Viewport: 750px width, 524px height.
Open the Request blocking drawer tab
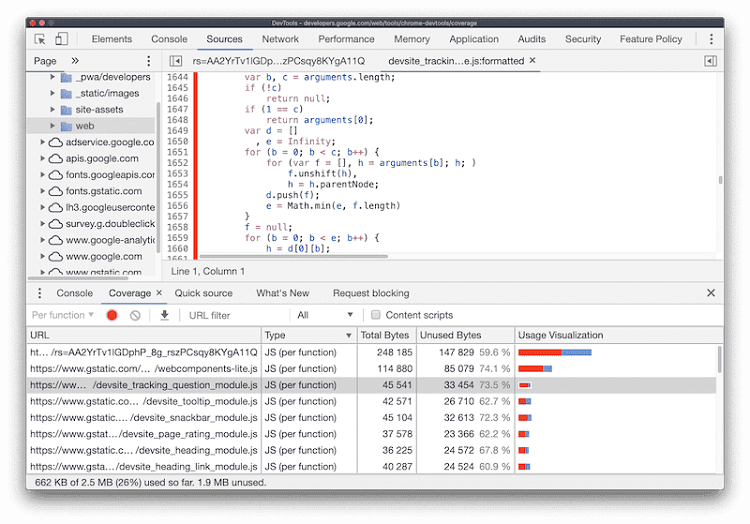371,293
